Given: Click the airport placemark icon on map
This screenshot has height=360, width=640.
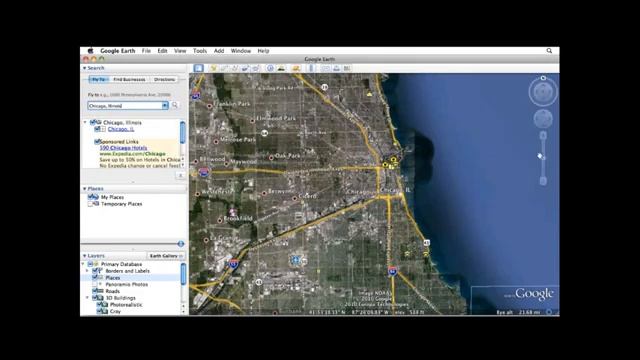Looking at the screenshot, I should [296, 260].
